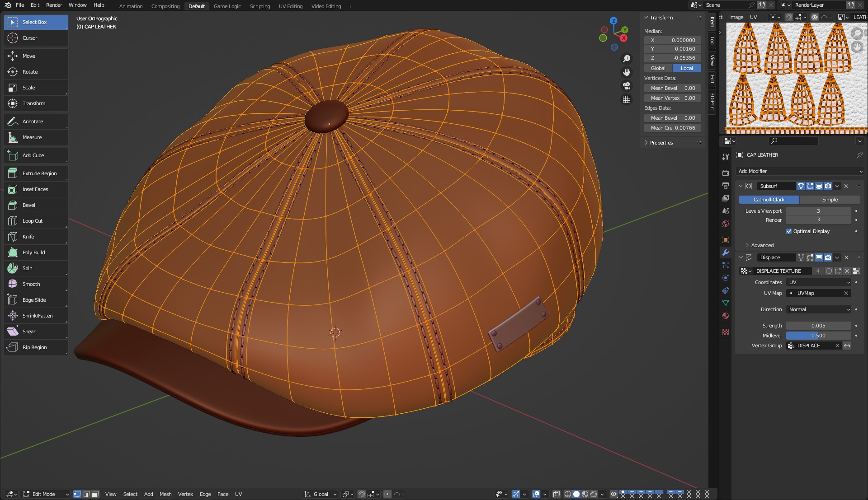868x500 pixels.
Task: Switch median orientation to Global
Action: tap(658, 68)
